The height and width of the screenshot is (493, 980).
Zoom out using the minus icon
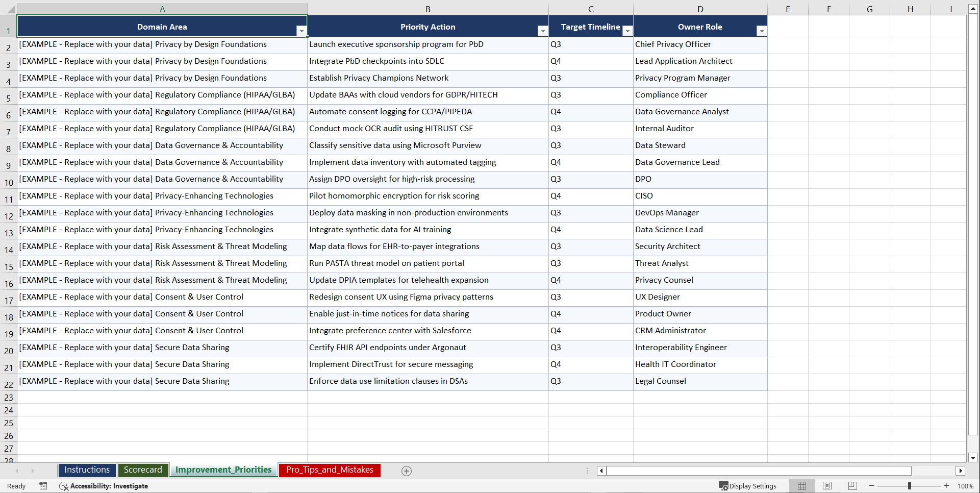pyautogui.click(x=872, y=486)
